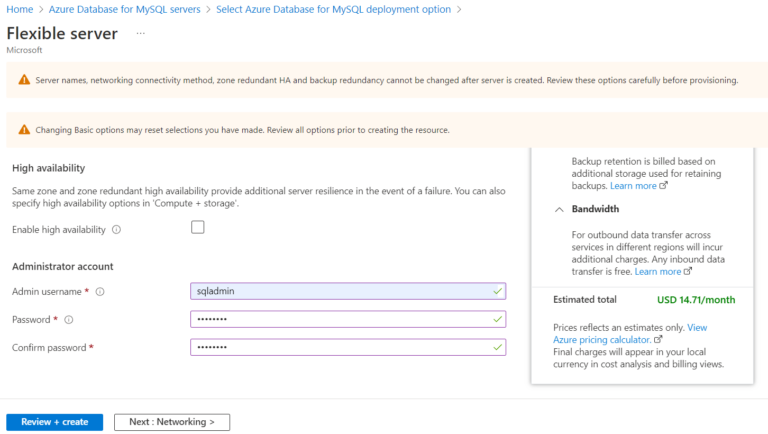Click the info icon next to Admin username
This screenshot has height=434, width=768.
(x=100, y=292)
